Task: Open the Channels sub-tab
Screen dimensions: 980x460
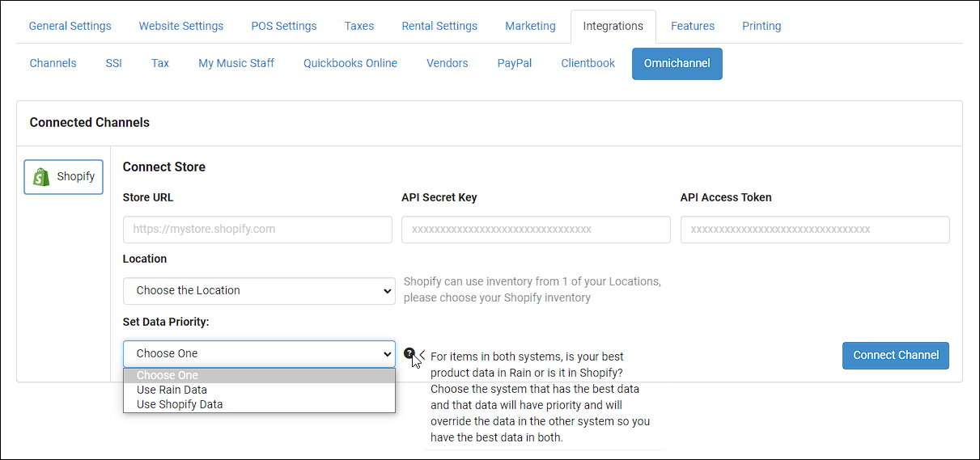Action: (x=53, y=63)
